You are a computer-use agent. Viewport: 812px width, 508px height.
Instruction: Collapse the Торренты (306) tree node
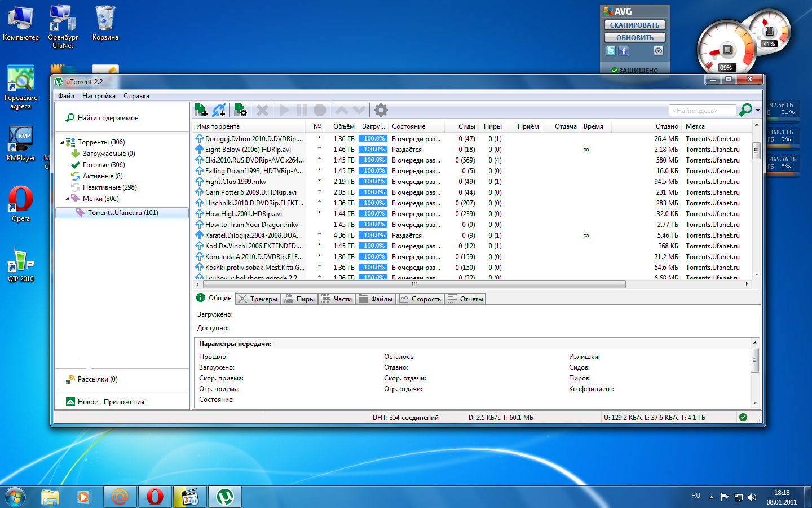(62, 142)
